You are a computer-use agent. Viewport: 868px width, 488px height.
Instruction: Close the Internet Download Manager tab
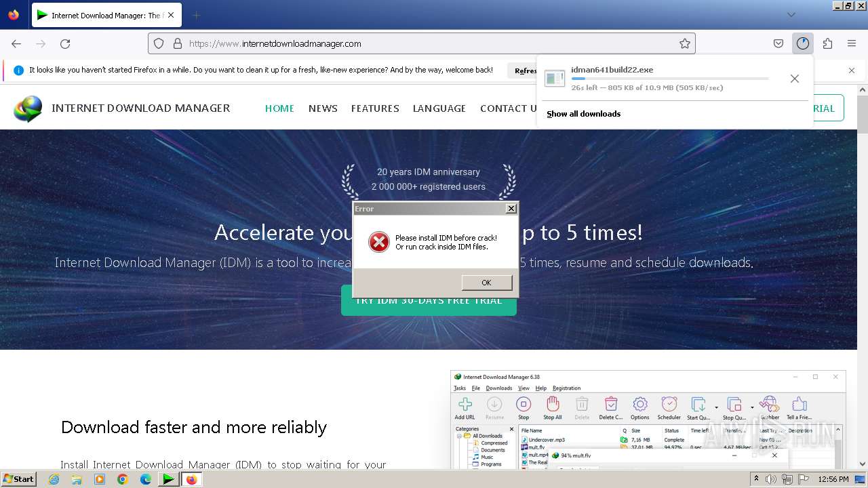pyautogui.click(x=171, y=15)
